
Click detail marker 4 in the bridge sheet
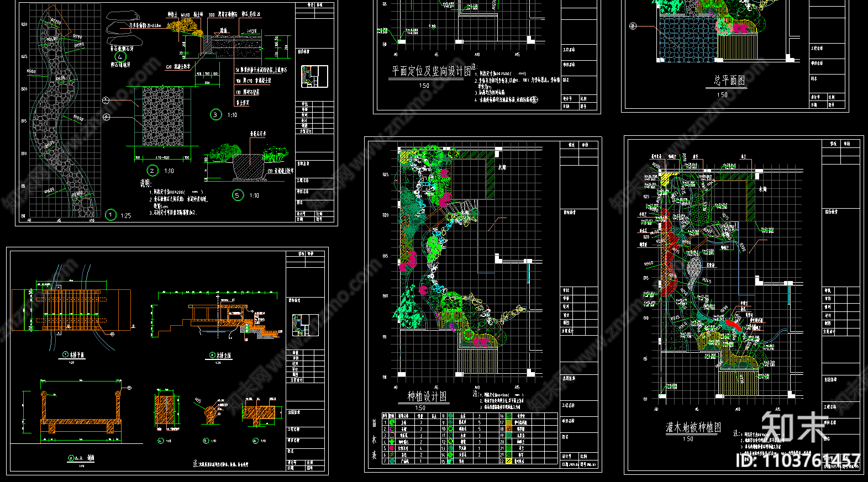pyautogui.click(x=161, y=441)
